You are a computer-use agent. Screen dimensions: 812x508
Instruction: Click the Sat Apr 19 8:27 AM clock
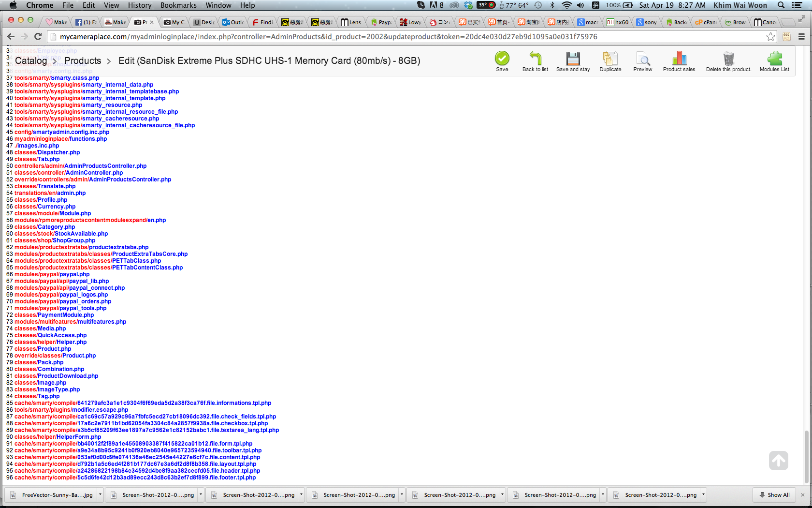[x=672, y=5]
